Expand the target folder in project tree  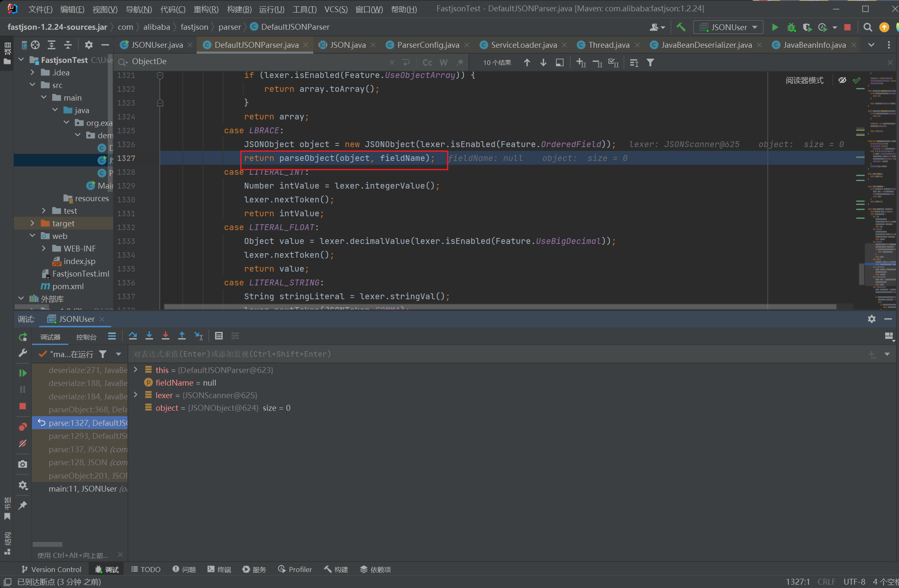(33, 223)
